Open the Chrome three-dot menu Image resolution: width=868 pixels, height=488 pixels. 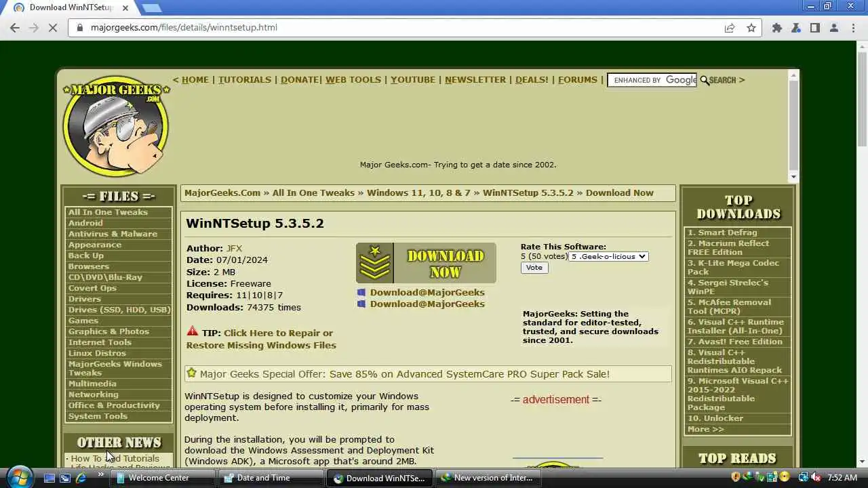pyautogui.click(x=853, y=28)
